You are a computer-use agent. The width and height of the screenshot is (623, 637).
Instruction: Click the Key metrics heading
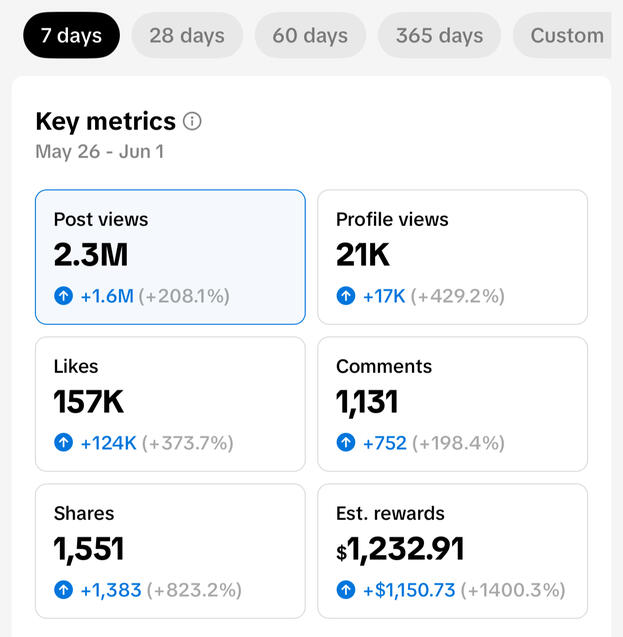point(105,122)
